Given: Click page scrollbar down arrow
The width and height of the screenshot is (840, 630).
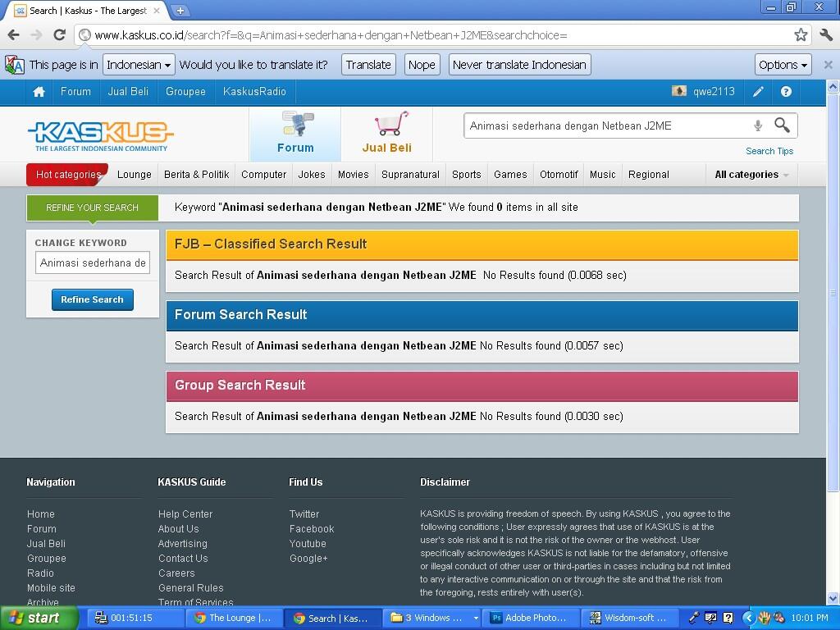Looking at the screenshot, I should (833, 598).
